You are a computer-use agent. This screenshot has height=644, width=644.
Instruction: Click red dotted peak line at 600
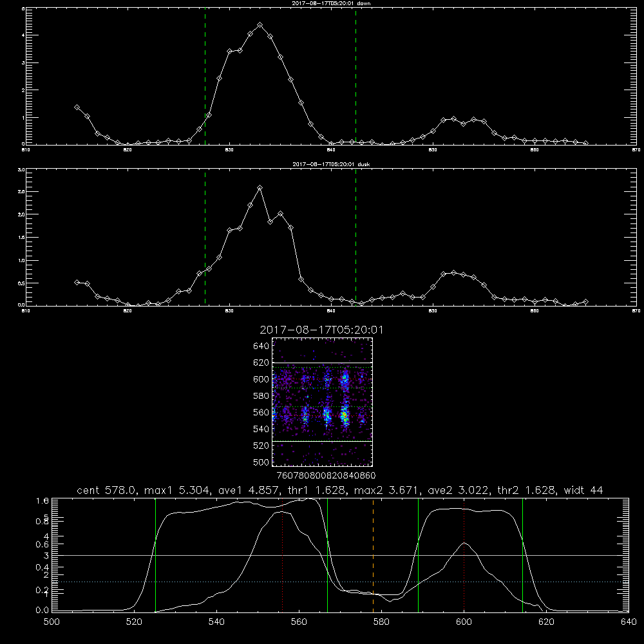pos(464,555)
